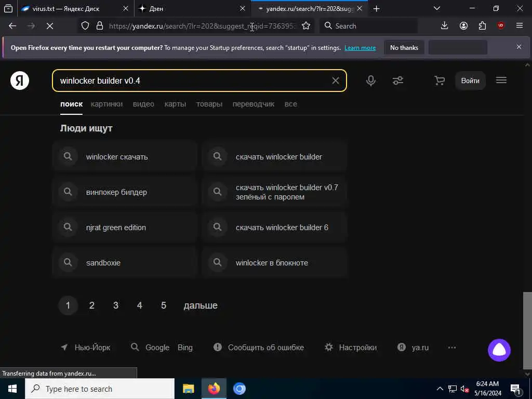This screenshot has height=399, width=532.
Task: Search suggestion винлокер билдер
Action: (125, 192)
